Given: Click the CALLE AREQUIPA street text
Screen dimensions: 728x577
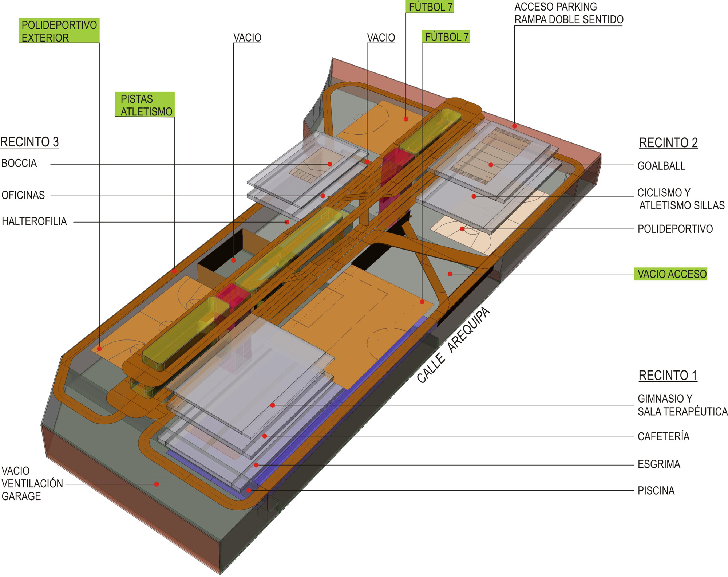Looking at the screenshot, I should 453,345.
